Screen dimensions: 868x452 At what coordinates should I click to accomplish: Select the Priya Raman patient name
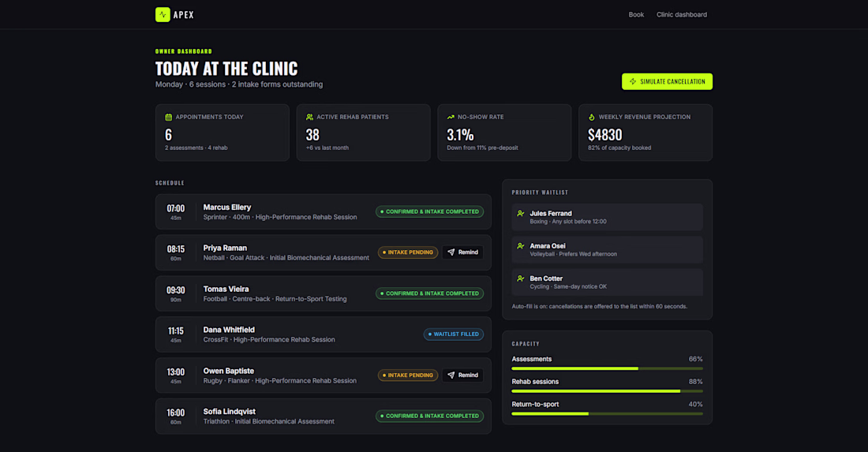[225, 248]
